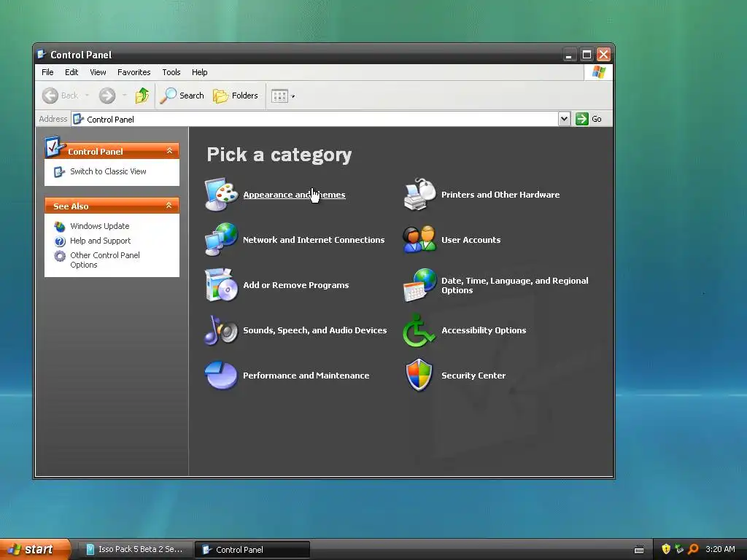The image size is (747, 560).
Task: Click Other Control Panel Options link
Action: 105,260
